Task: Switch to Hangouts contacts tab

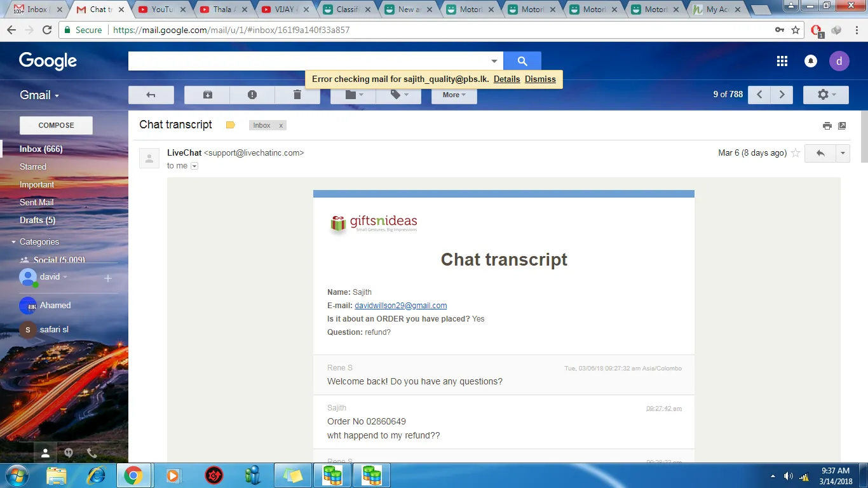Action: [46, 453]
